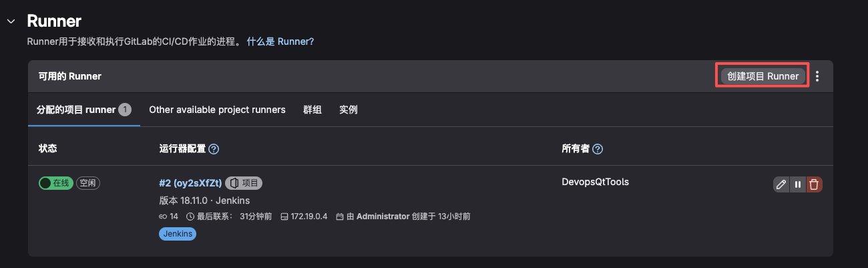Open the vertical three-dot runner options menu
This screenshot has height=268, width=868.
point(817,76)
